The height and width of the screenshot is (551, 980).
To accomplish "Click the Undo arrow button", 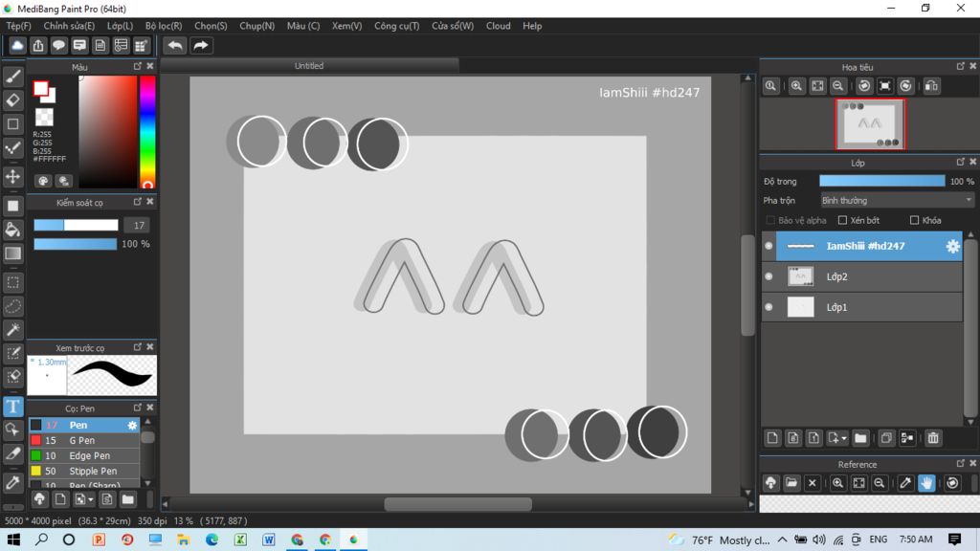I will tap(175, 46).
